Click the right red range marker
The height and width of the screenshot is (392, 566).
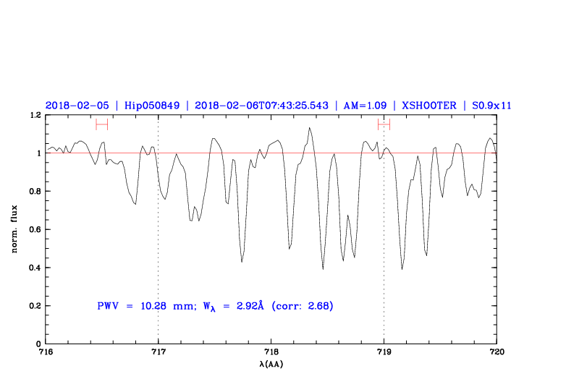pos(384,124)
